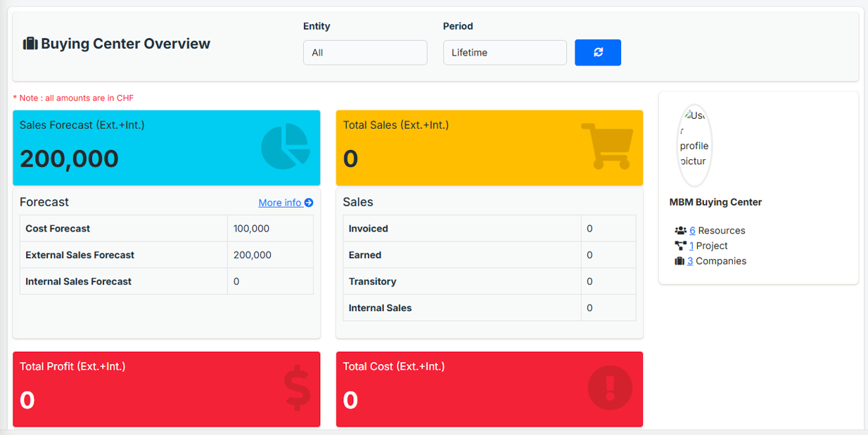The width and height of the screenshot is (868, 435).
Task: Click the dollar sign icon in Total Profit
Action: [297, 389]
